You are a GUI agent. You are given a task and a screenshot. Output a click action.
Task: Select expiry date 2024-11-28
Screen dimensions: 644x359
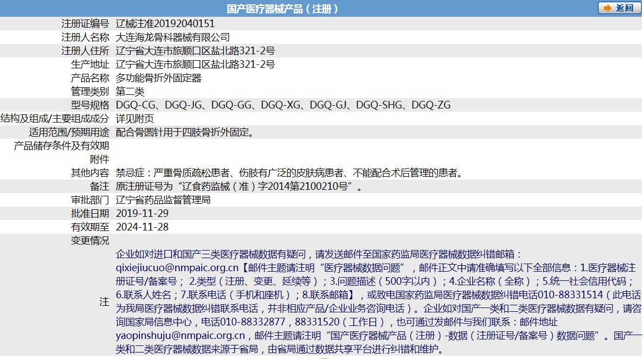(x=142, y=227)
